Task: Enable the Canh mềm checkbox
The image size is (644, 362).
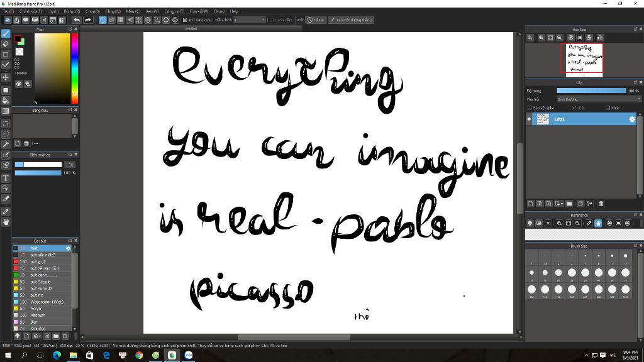Action: click(272, 19)
